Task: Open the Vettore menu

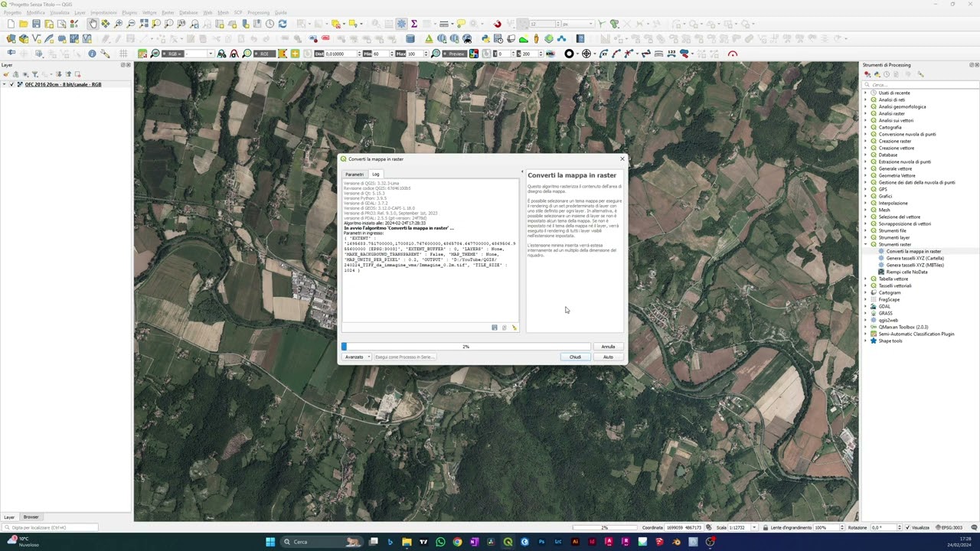Action: click(x=149, y=12)
